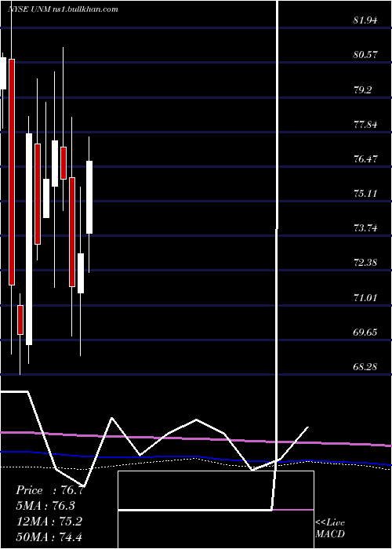Click the Price : 76.7 readout
Viewport: 392px width, 549px height.
point(49,490)
